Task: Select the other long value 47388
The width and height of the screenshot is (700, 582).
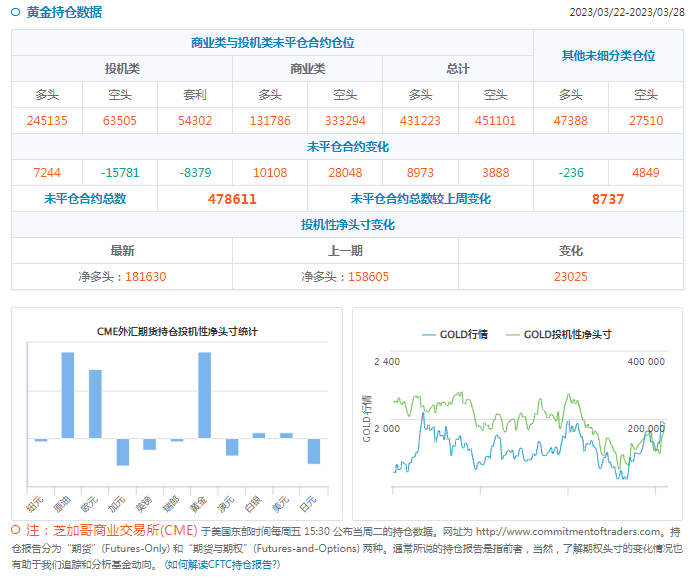Action: [x=571, y=121]
